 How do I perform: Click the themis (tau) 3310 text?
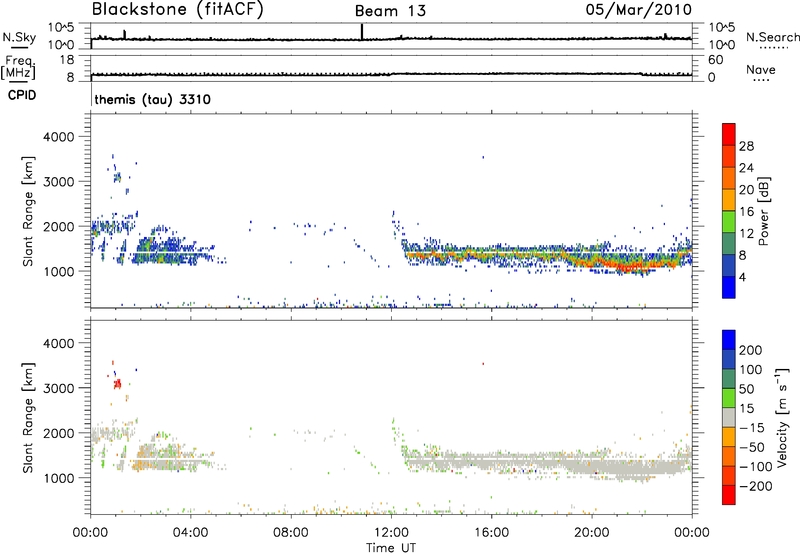click(153, 99)
